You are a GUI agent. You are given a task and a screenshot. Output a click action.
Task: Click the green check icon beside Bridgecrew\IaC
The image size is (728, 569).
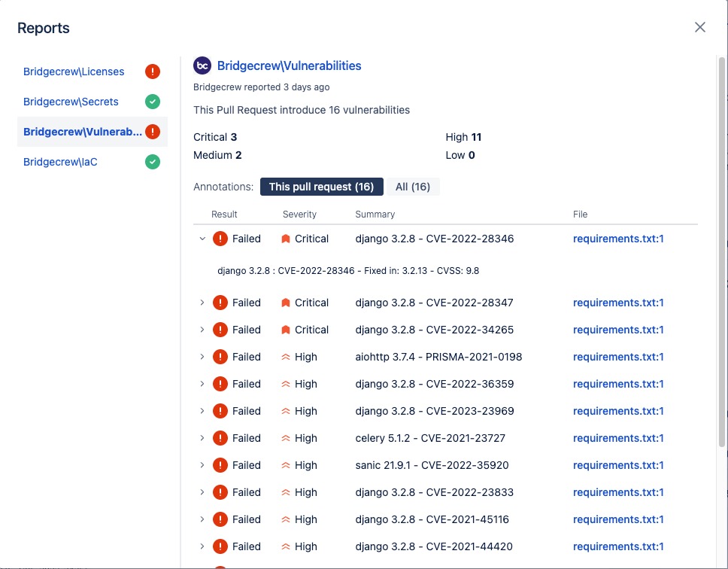tap(152, 162)
